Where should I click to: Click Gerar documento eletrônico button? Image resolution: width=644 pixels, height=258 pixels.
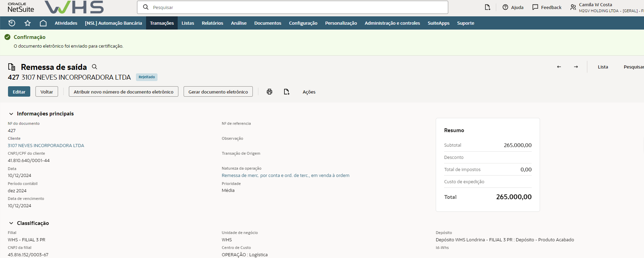point(218,92)
